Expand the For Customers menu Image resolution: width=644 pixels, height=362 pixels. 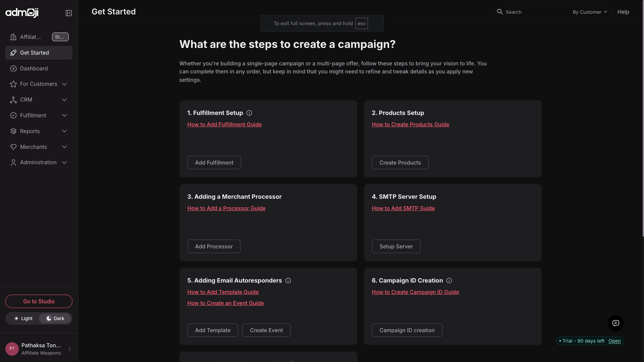39,84
